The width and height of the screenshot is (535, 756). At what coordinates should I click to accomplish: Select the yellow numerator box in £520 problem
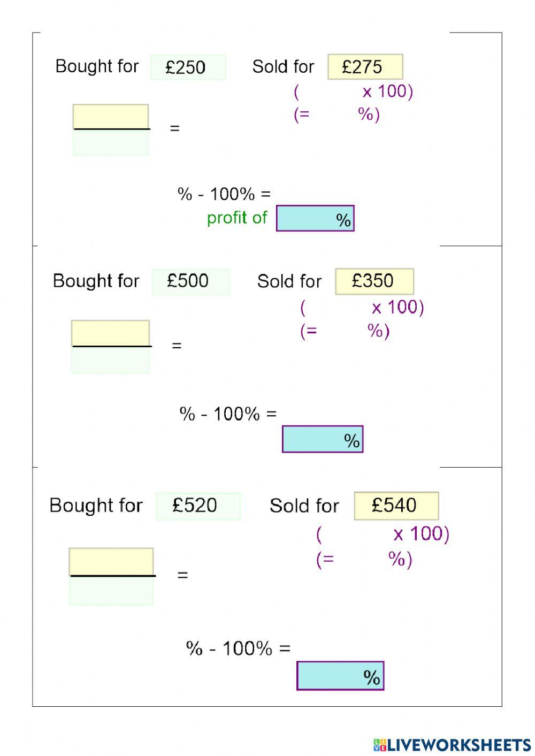(111, 561)
